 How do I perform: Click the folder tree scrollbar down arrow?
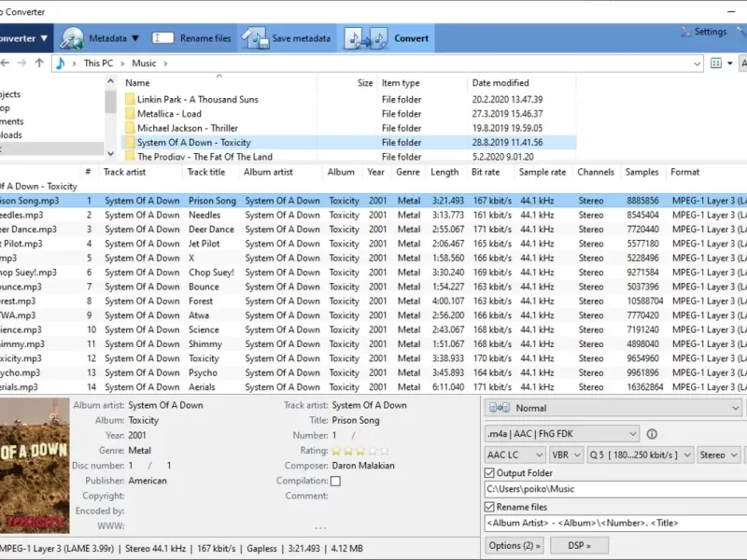pyautogui.click(x=110, y=154)
